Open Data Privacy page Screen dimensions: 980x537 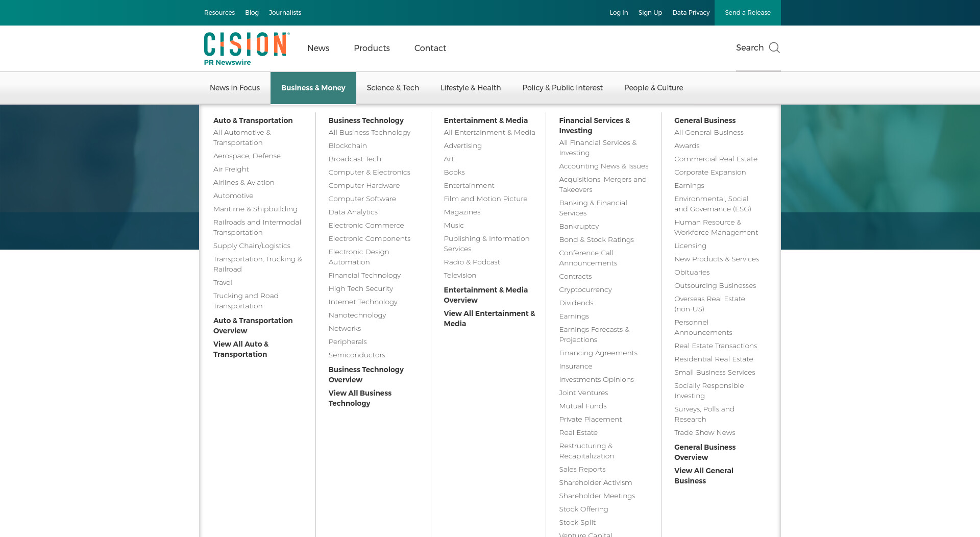pyautogui.click(x=691, y=13)
